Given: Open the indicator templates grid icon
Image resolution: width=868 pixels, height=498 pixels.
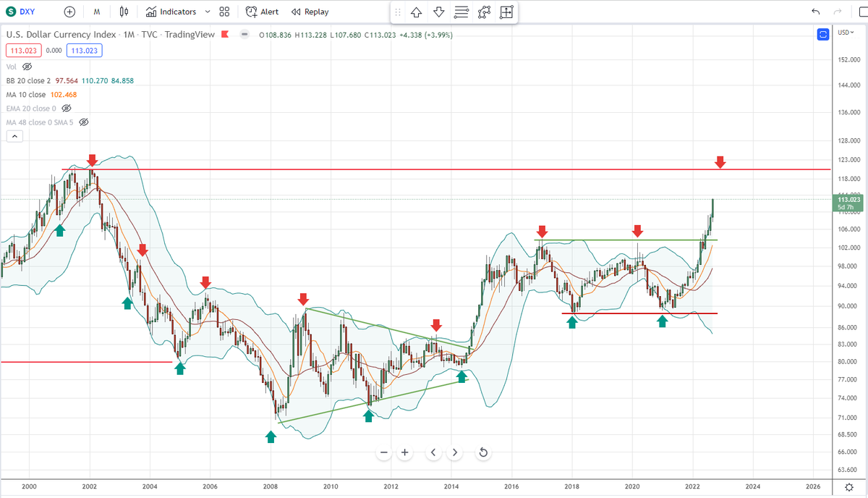Looking at the screenshot, I should [224, 12].
